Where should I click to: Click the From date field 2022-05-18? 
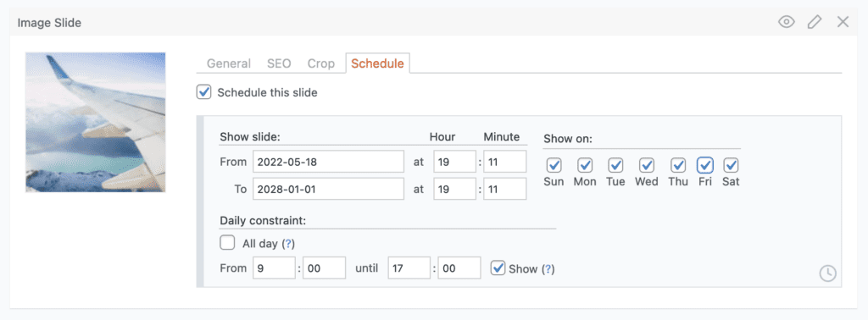pos(329,162)
